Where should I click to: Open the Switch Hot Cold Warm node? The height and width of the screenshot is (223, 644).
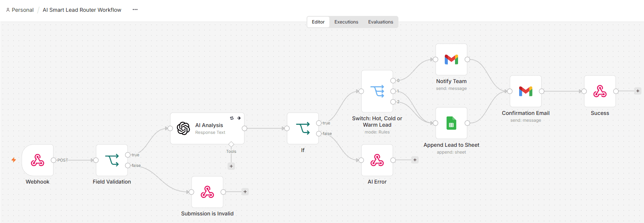click(x=377, y=91)
